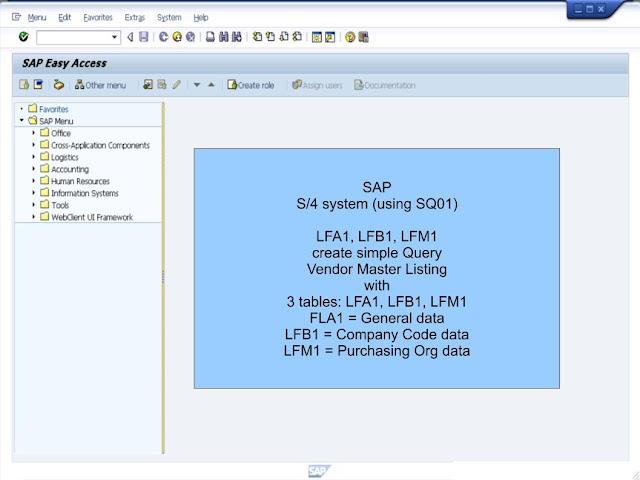Click the Print icon
The image size is (640, 480).
(x=210, y=37)
